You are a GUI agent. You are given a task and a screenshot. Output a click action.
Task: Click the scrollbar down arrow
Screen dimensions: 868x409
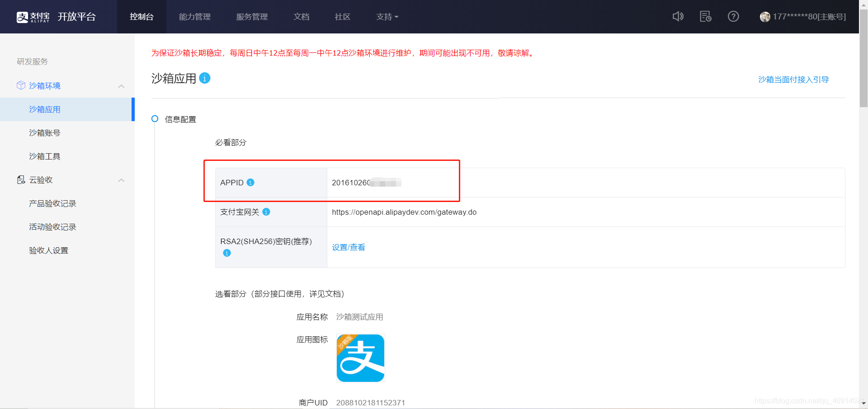pyautogui.click(x=863, y=403)
